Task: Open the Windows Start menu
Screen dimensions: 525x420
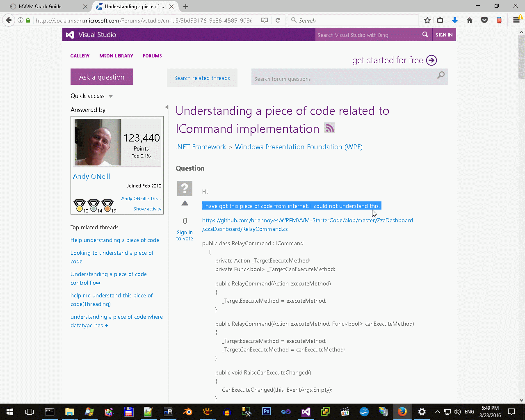Action: point(10,411)
